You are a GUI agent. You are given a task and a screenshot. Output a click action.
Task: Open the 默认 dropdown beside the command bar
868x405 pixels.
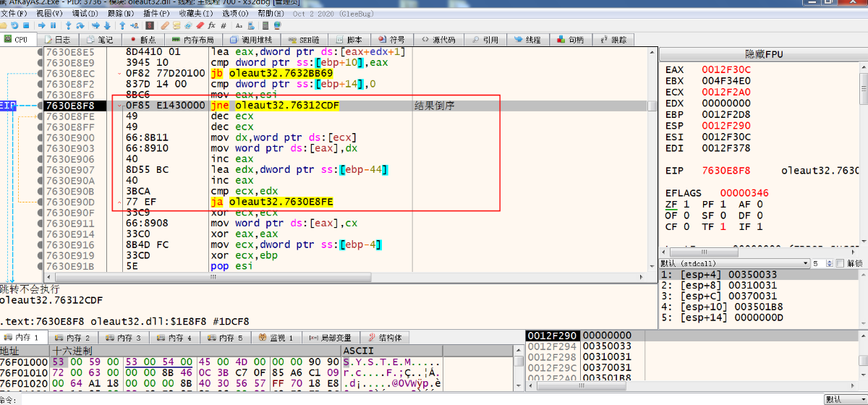(845, 399)
